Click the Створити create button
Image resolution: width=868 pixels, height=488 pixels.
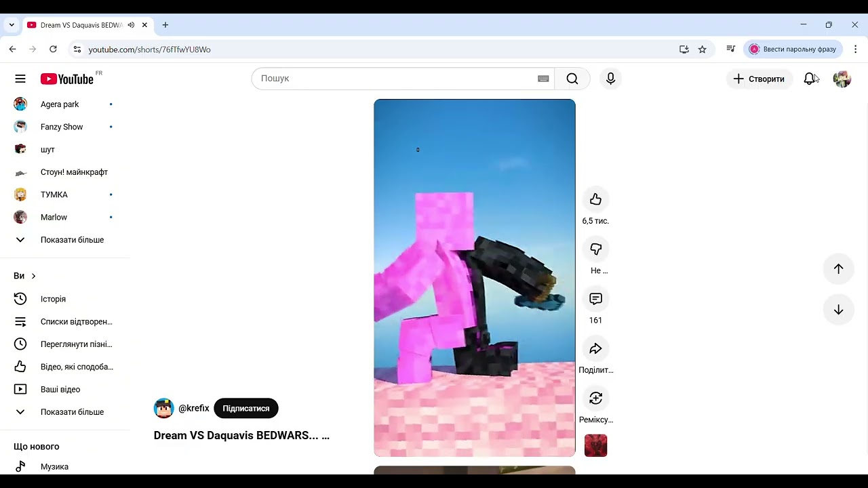click(x=759, y=79)
